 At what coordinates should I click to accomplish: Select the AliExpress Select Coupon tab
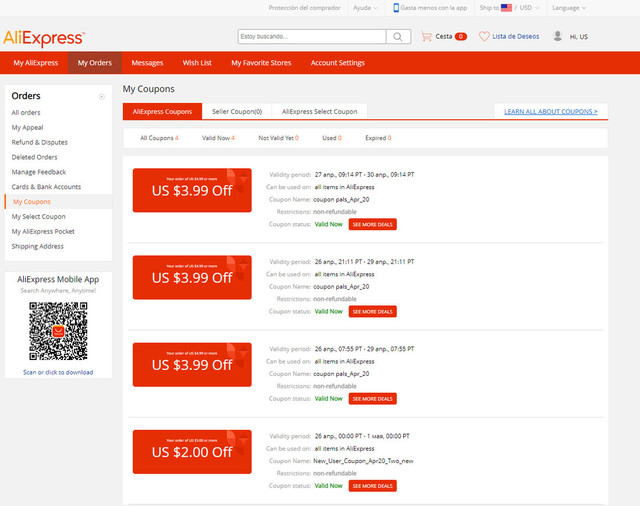click(320, 111)
